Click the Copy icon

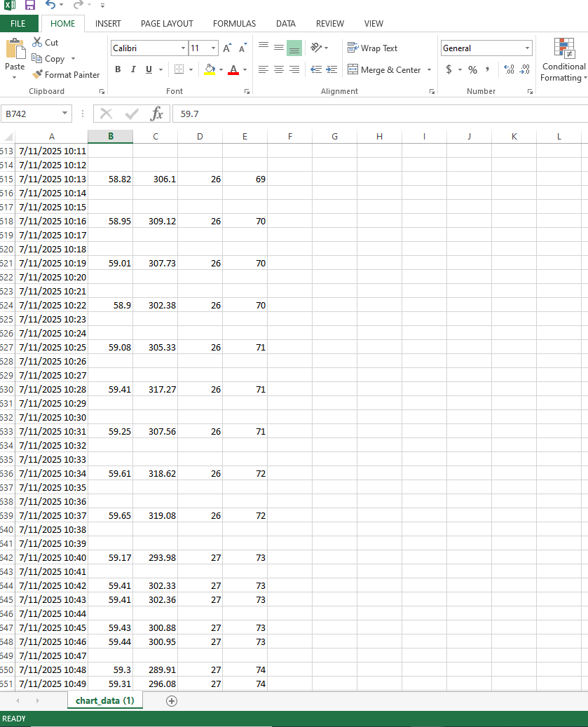click(x=36, y=58)
